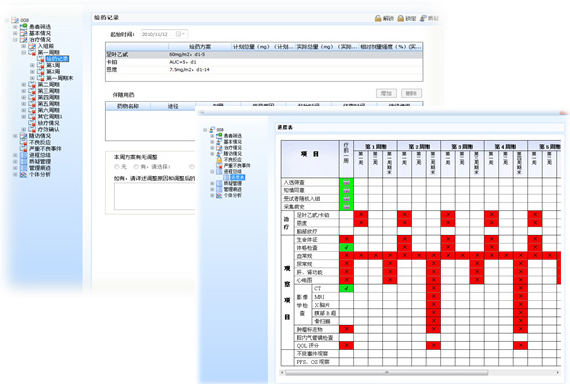Click the 患者筛选 node icon in the back window tree
Screen dimensions: 570x384
tap(24, 27)
